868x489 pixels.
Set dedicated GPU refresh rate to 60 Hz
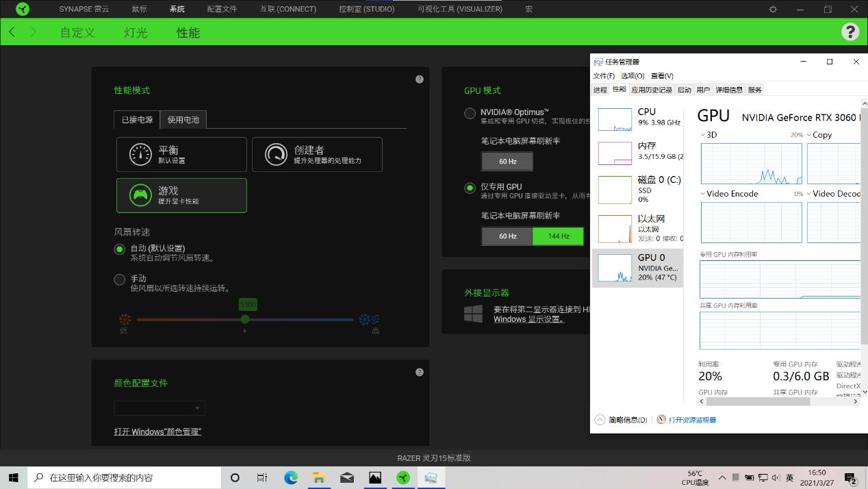coord(507,236)
